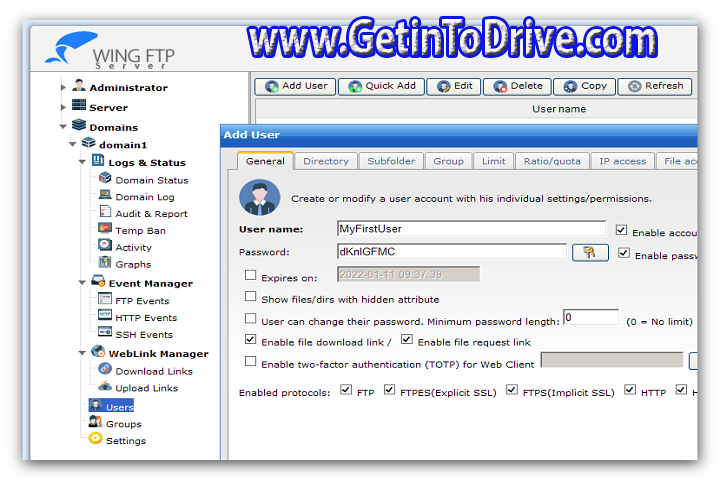The height and width of the screenshot is (480, 720).
Task: Switch to the General tab
Action: (265, 161)
